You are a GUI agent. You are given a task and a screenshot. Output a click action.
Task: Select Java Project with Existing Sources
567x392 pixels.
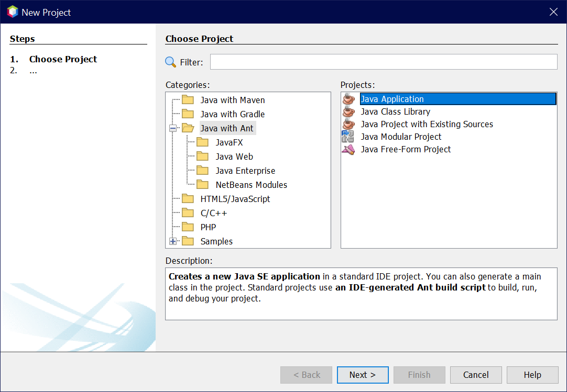(x=427, y=124)
